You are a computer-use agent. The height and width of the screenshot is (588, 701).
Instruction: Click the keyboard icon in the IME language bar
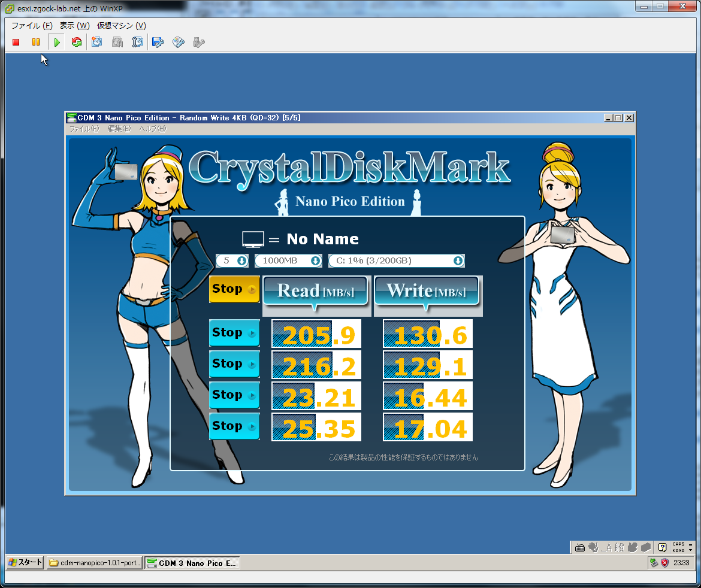(580, 547)
